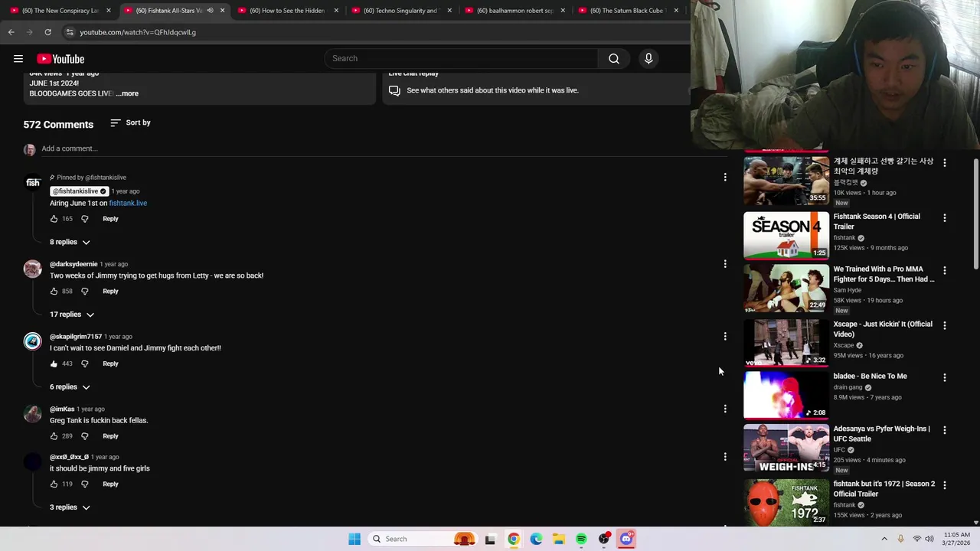The width and height of the screenshot is (980, 551).
Task: Expand 3 replies under jimmy five girls comment
Action: [x=70, y=507]
